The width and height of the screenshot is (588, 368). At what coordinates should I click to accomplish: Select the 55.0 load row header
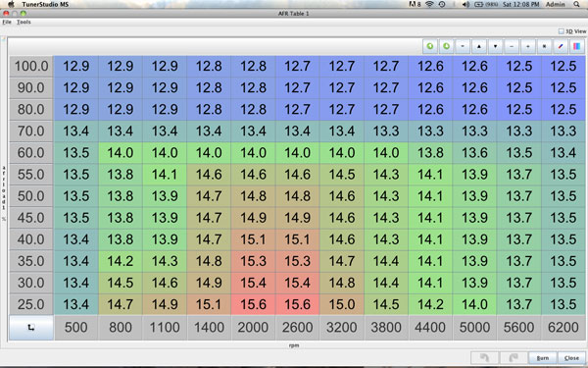(31, 175)
